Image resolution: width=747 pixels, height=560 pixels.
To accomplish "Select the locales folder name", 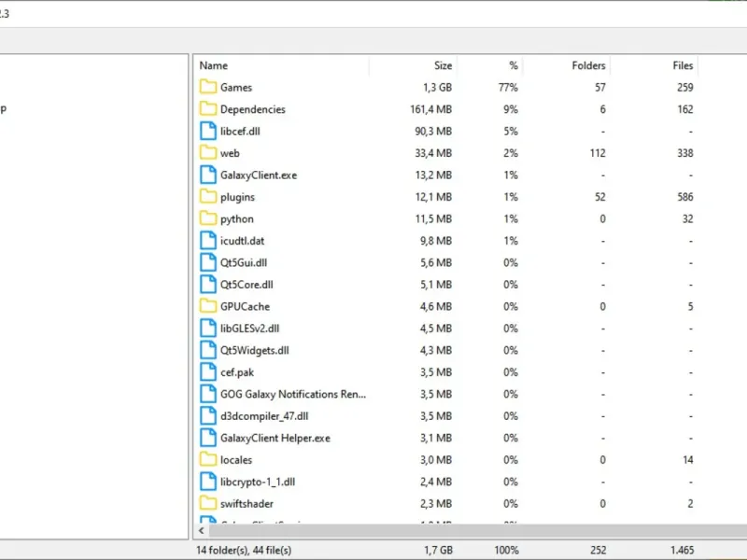I will tap(236, 460).
